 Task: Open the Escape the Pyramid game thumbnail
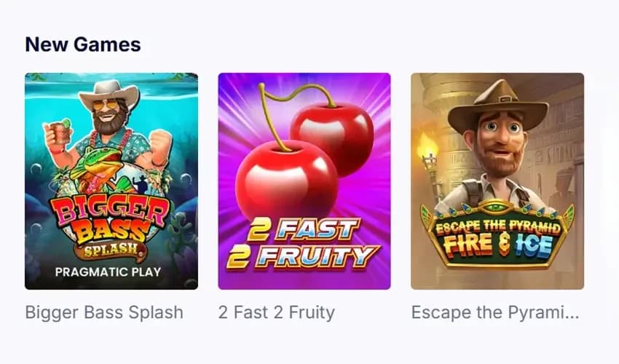[497, 181]
